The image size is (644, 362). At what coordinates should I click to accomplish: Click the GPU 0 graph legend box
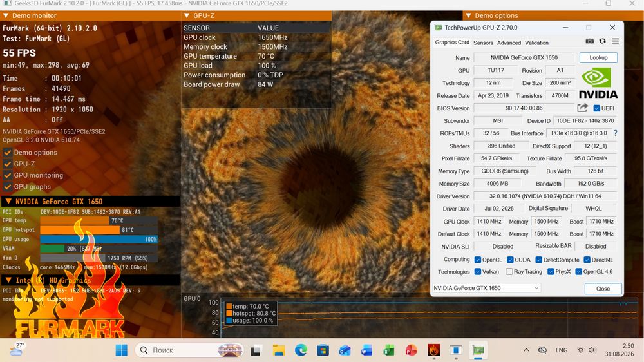(x=250, y=314)
